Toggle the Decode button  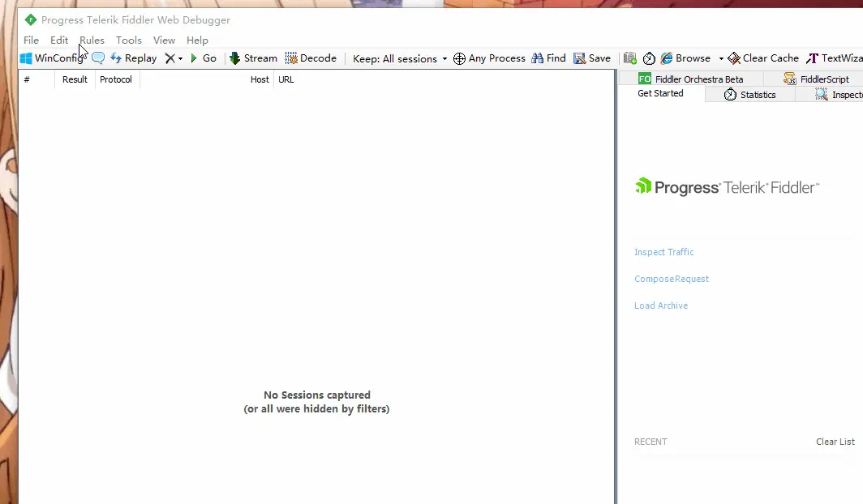[x=311, y=58]
